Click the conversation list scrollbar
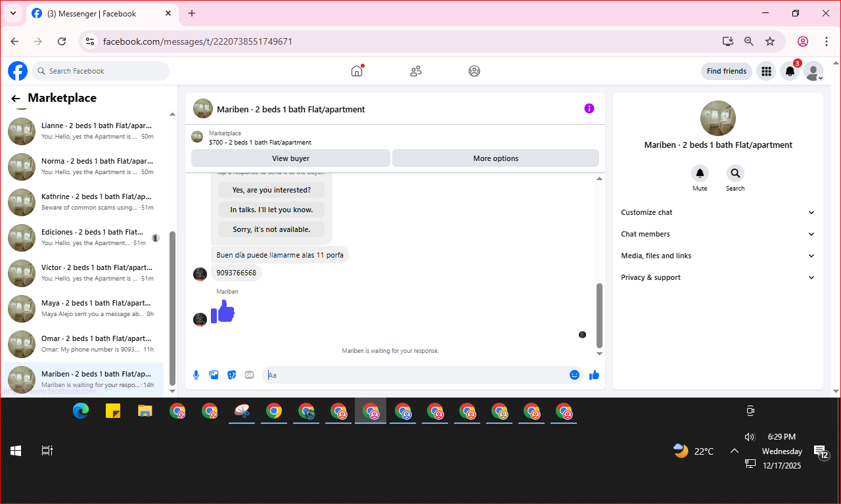Screen dimensions: 841x504 [x=173, y=308]
